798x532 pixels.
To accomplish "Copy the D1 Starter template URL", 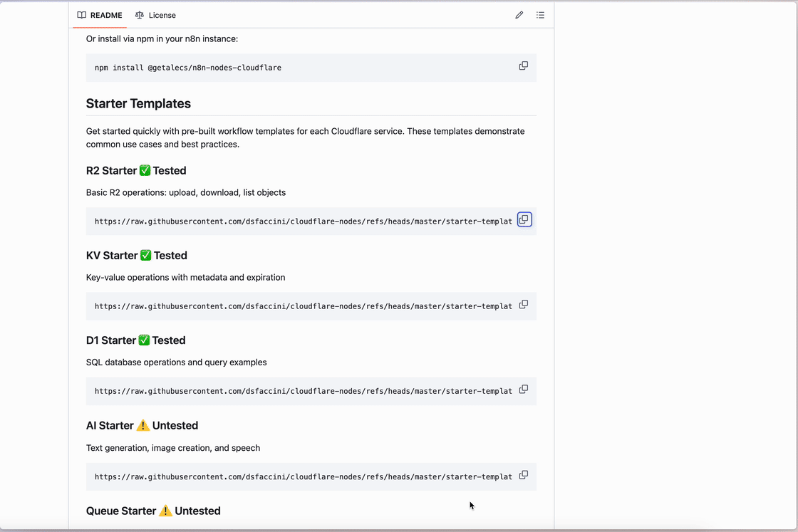I will tap(524, 390).
